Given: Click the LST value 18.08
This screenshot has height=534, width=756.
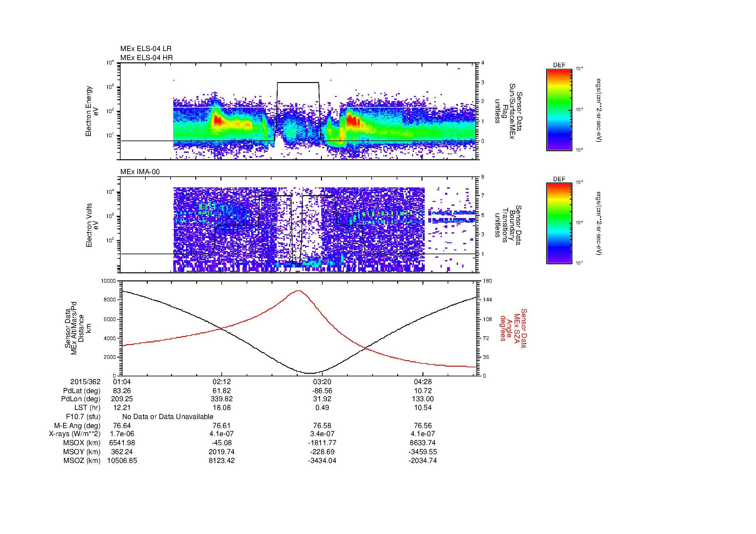Looking at the screenshot, I should click(222, 408).
